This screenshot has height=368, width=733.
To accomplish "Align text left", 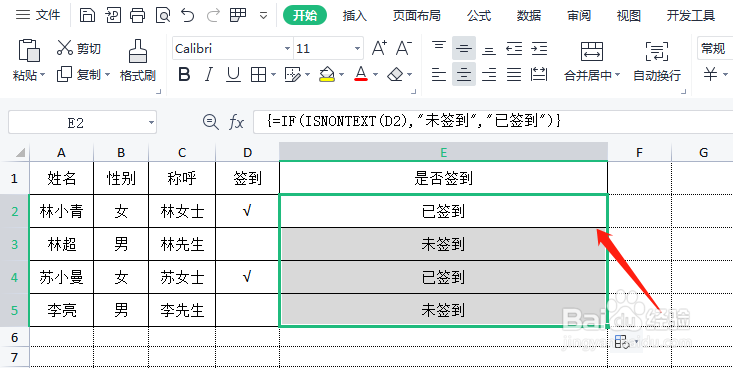I will coord(438,74).
